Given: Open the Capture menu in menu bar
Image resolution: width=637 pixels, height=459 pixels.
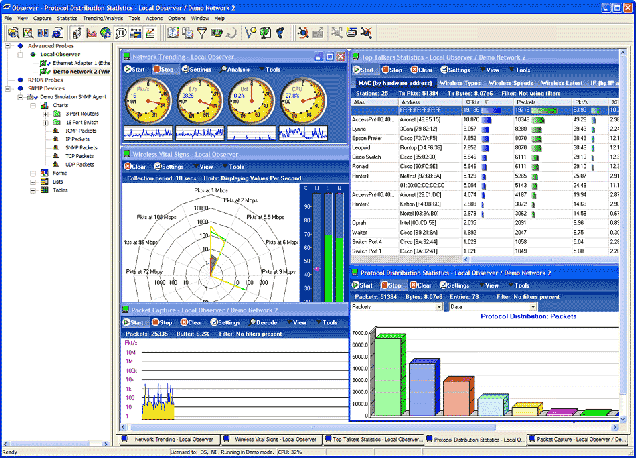Looking at the screenshot, I should (43, 18).
